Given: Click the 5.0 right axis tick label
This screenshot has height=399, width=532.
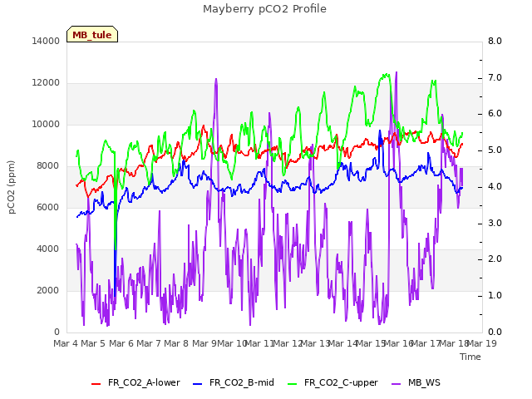Looking at the screenshot, I should [495, 150].
